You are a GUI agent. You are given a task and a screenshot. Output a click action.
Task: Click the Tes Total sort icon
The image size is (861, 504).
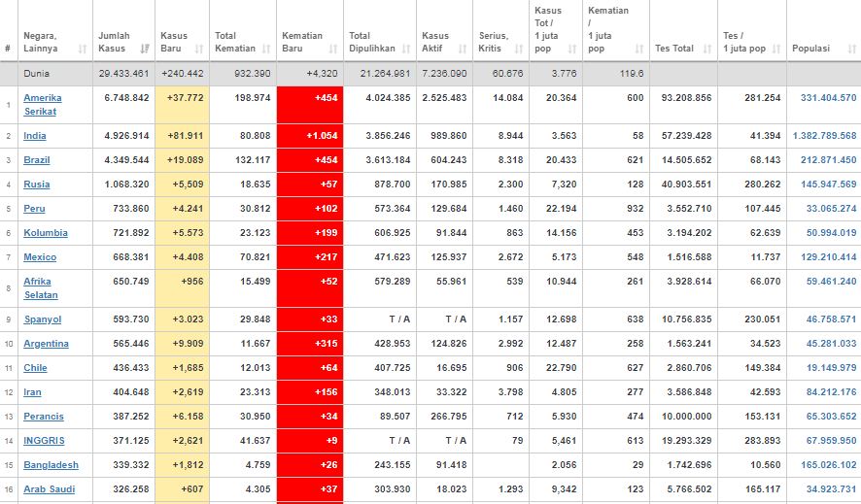707,49
